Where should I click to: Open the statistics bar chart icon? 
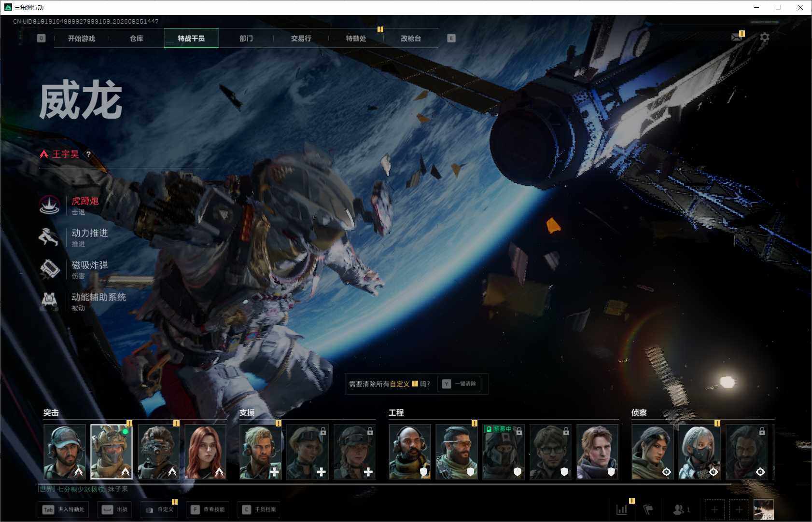[x=622, y=509]
